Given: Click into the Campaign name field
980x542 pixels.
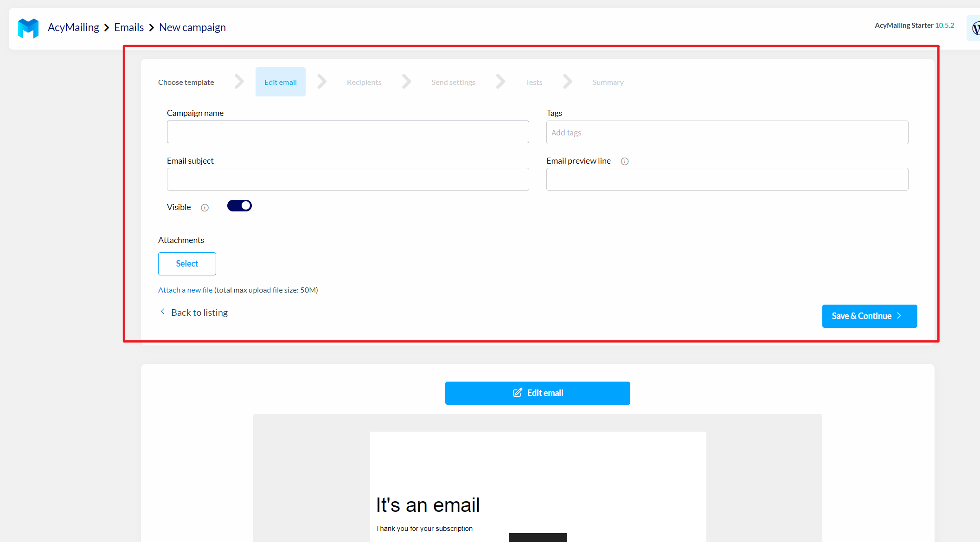Looking at the screenshot, I should point(348,132).
